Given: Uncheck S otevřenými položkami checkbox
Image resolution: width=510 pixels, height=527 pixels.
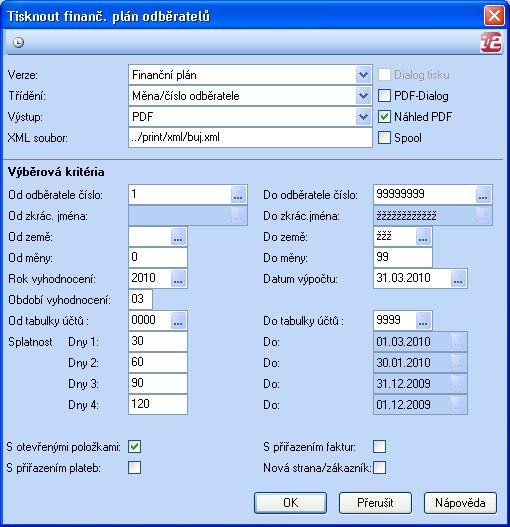Looking at the screenshot, I should click(134, 447).
